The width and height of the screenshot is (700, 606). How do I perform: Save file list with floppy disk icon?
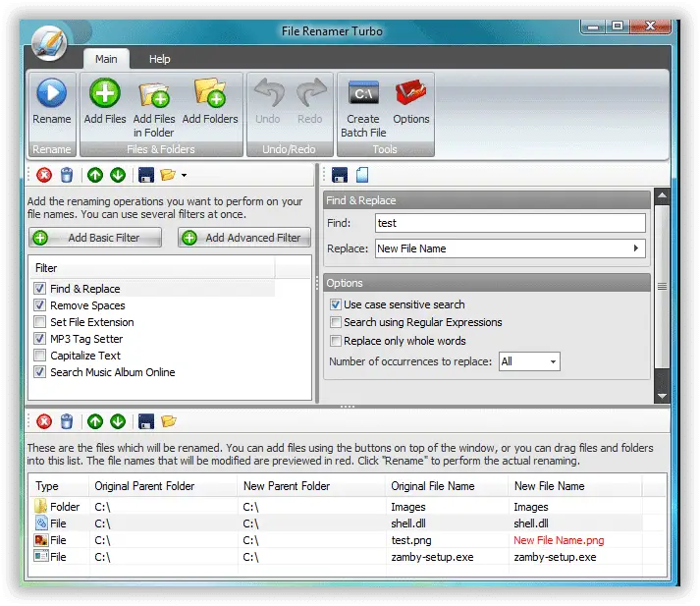[146, 421]
